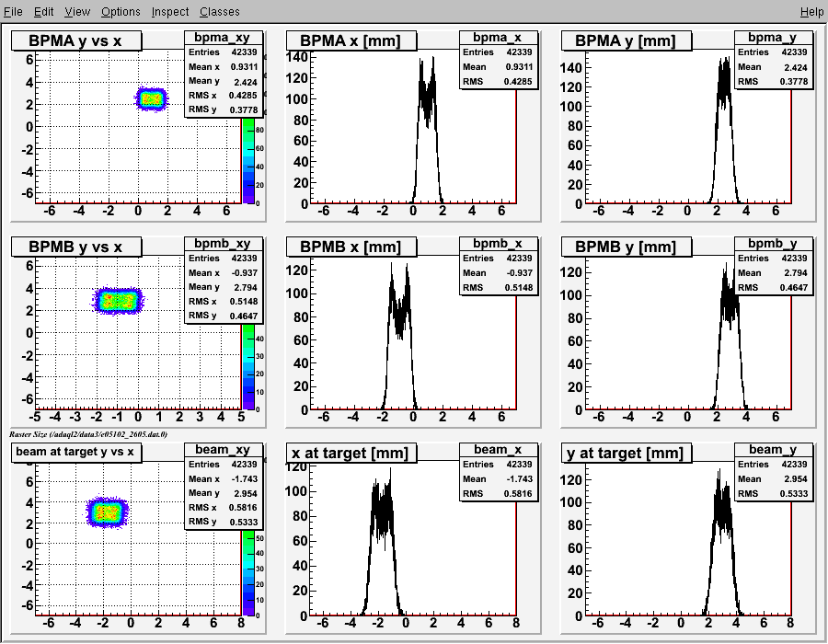This screenshot has height=644, width=828.
Task: Click the BPMA y vs x color palette bar
Action: click(x=248, y=160)
